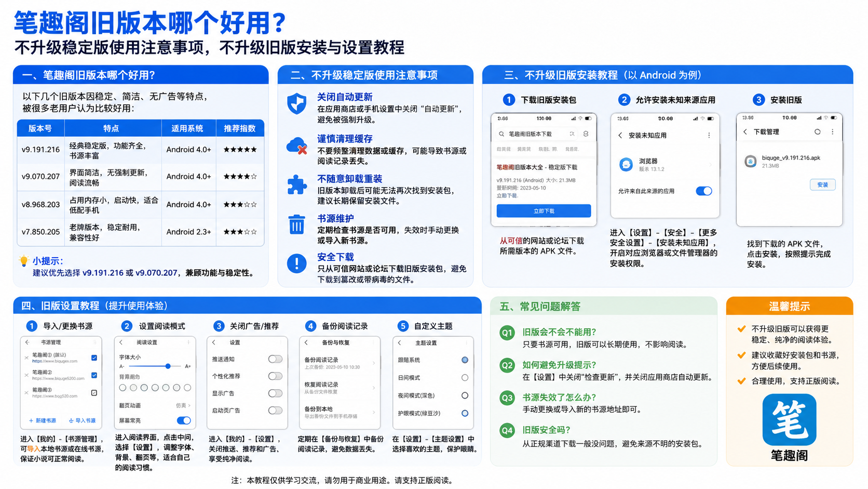Image resolution: width=868 pixels, height=489 pixels.
Task: Uncheck the 笔趣阁① source checkbox
Action: pyautogui.click(x=94, y=358)
